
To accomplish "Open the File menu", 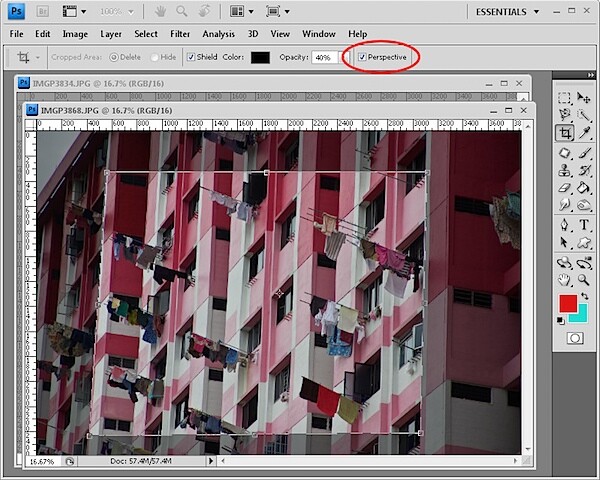I will (16, 34).
